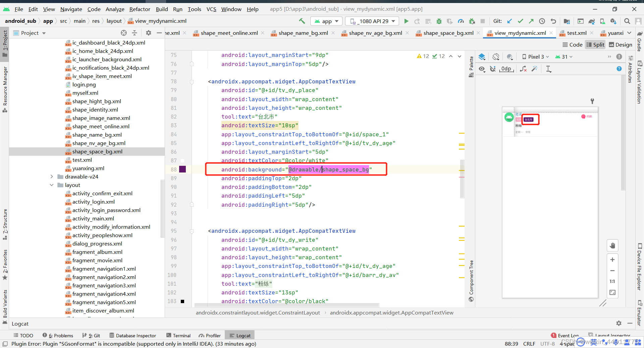Switch editor to Code view
The image size is (644, 348).
tap(572, 45)
